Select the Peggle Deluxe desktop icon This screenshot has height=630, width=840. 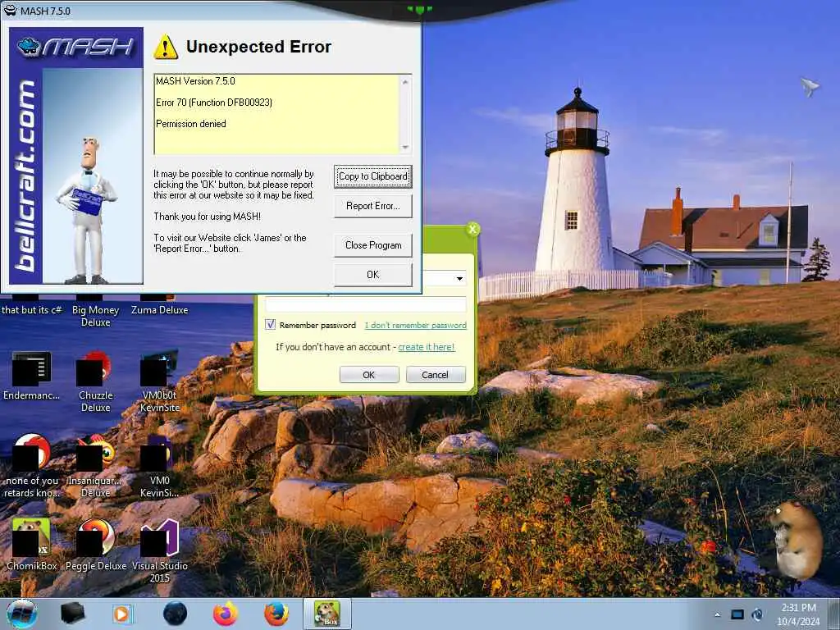95,545
